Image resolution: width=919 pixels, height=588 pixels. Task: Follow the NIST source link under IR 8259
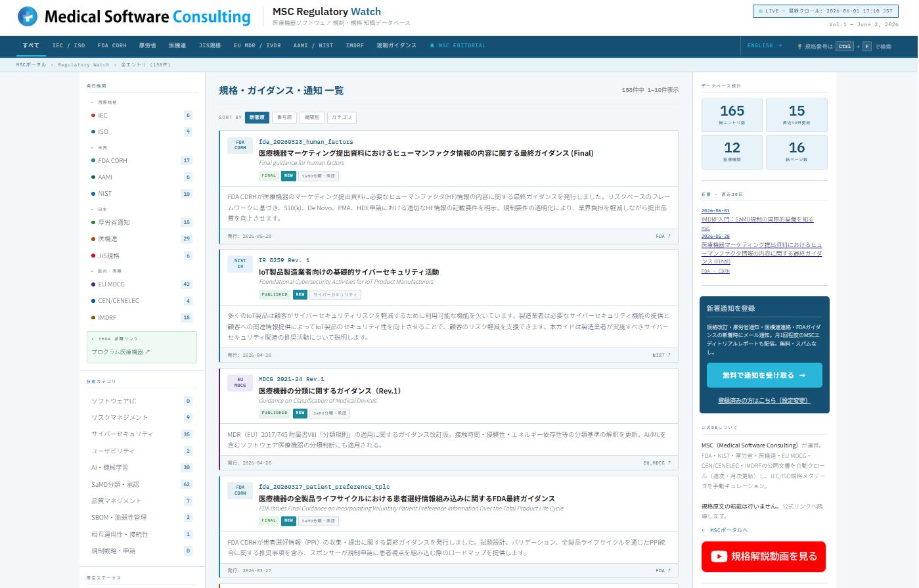[x=661, y=355]
